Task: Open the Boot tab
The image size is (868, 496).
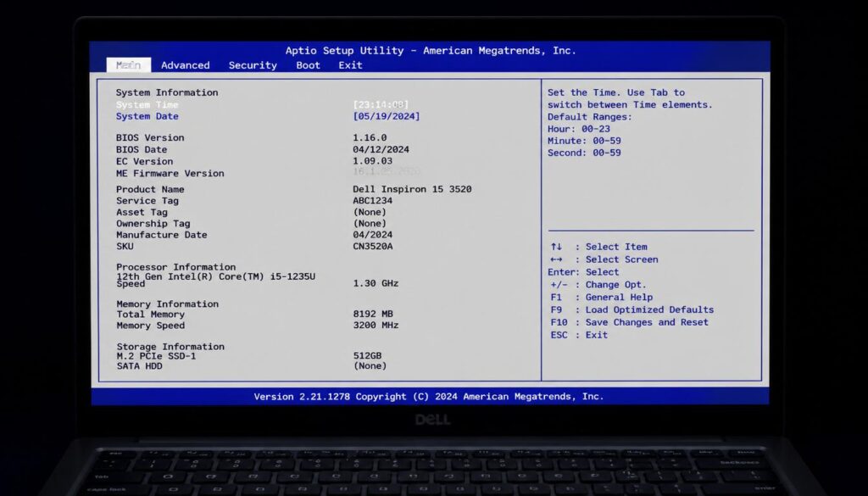Action: [308, 65]
